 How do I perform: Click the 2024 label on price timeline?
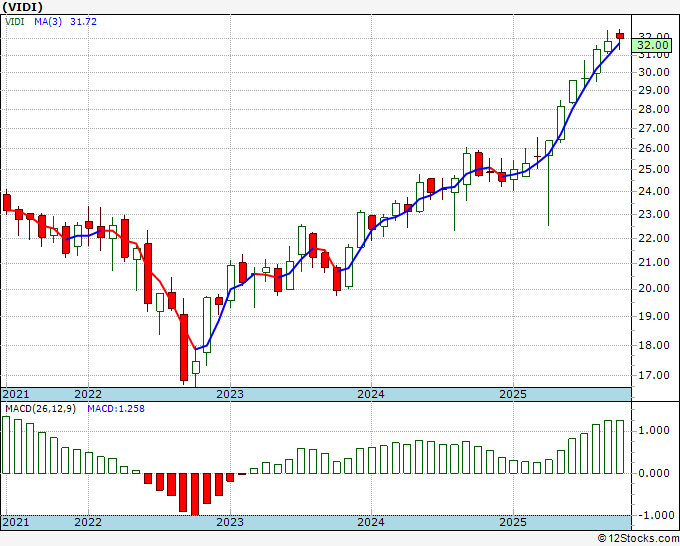coord(371,394)
